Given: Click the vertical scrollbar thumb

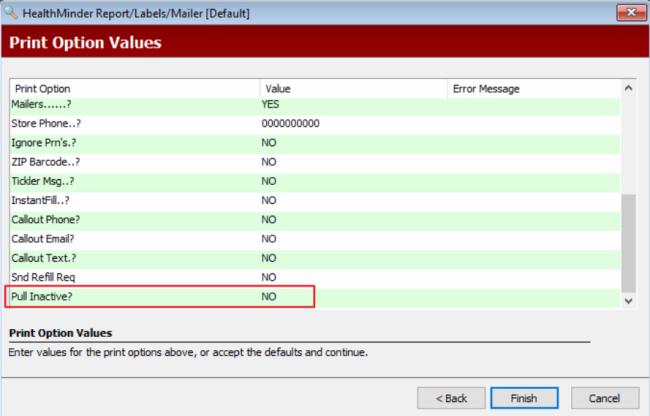Looking at the screenshot, I should point(628,243).
